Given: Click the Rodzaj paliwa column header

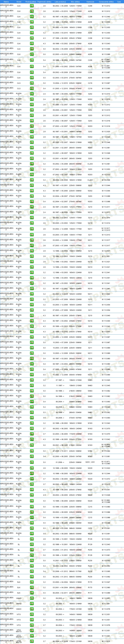Looking at the screenshot, I should (31, 2).
